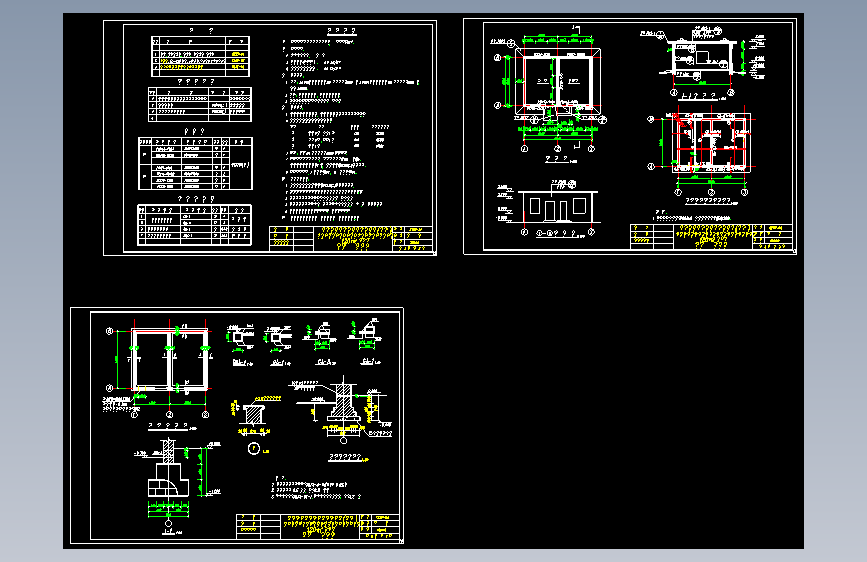Select the title block of the top-right sheet
867x562 pixels.
711,237
